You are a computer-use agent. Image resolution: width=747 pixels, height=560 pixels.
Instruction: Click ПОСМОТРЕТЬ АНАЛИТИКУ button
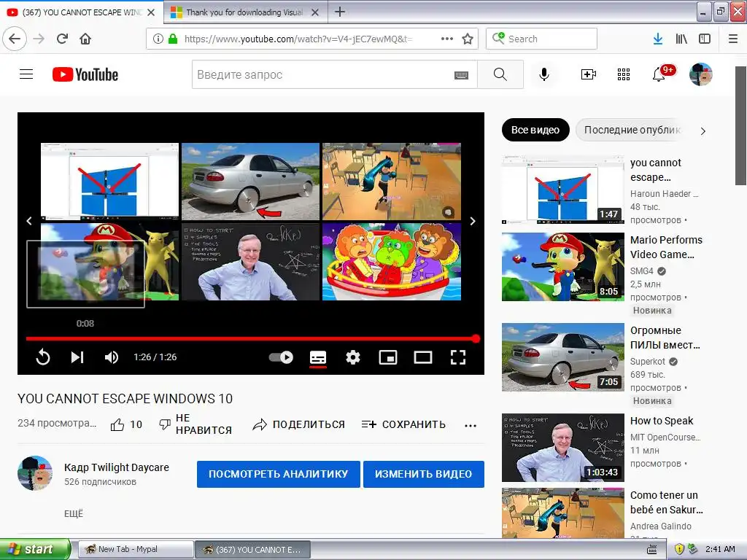pyautogui.click(x=278, y=474)
